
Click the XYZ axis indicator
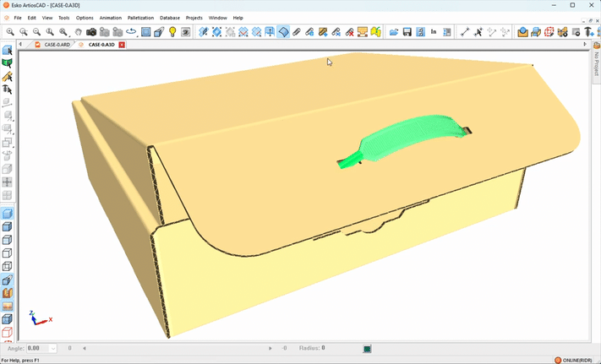(x=41, y=318)
